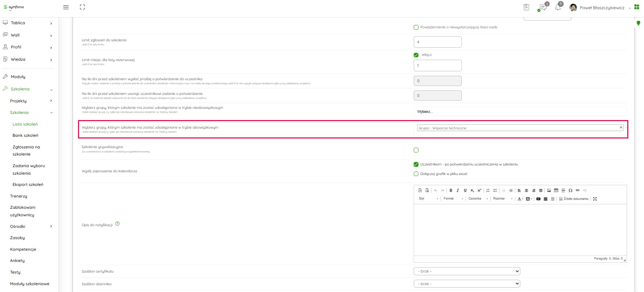Go to Eksport szkoleń menu item
This screenshot has height=292, width=644.
click(28, 185)
